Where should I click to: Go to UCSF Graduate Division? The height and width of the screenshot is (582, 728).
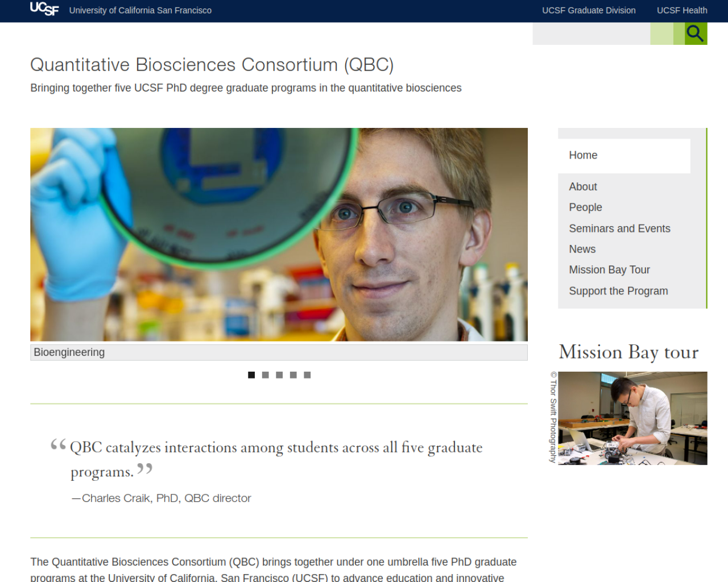pos(589,10)
